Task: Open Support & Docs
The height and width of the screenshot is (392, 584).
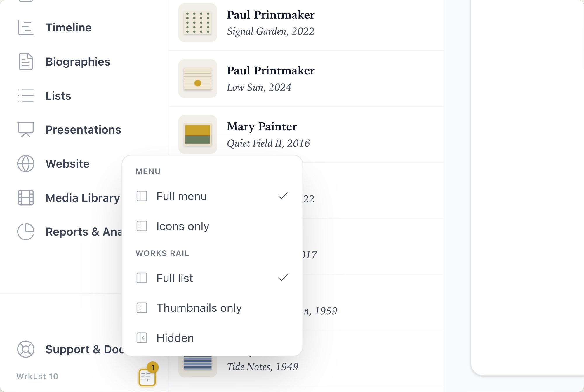Action: (x=84, y=349)
